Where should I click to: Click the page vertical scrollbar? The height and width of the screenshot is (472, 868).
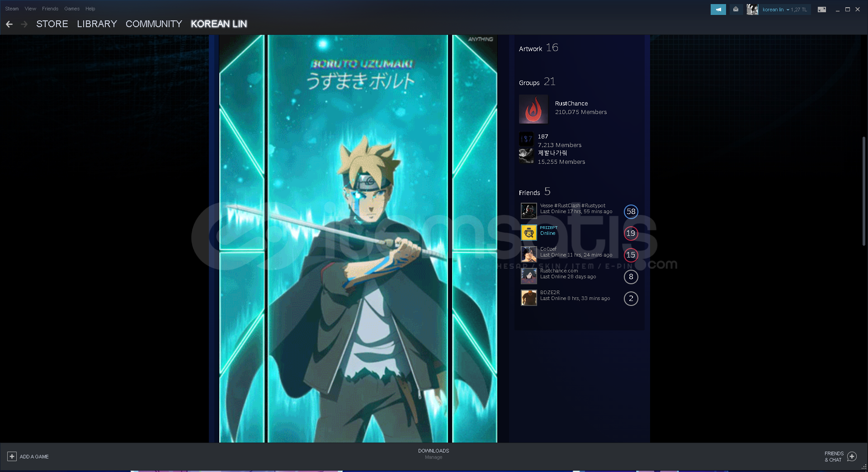[864, 191]
